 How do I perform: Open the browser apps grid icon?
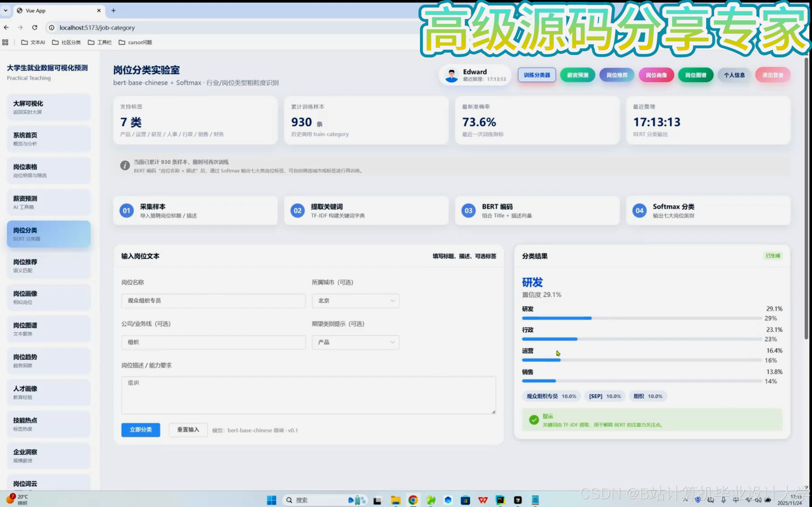tap(5, 42)
